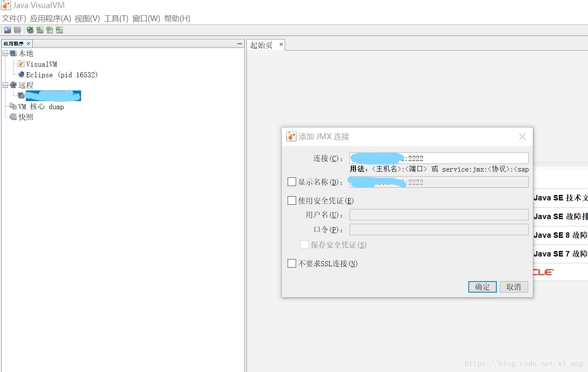
Task: Click the Eclipse sphere icon in tree
Action: (21, 74)
